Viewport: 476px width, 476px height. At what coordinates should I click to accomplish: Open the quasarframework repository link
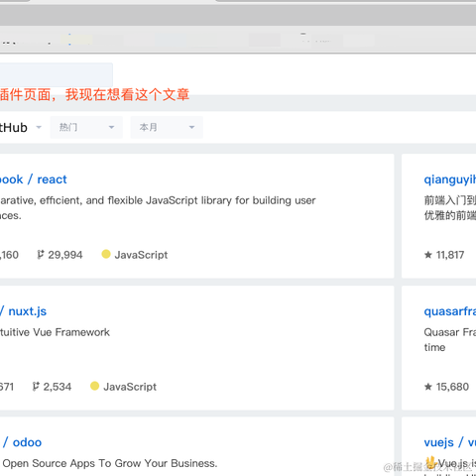click(x=450, y=311)
